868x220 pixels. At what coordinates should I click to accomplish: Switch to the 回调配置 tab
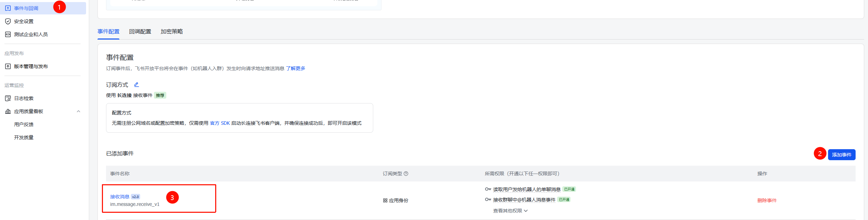tap(140, 32)
